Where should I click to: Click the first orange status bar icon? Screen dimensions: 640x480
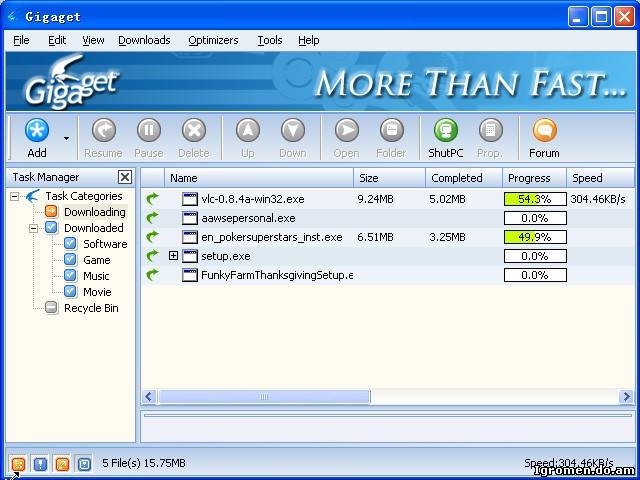tap(18, 464)
